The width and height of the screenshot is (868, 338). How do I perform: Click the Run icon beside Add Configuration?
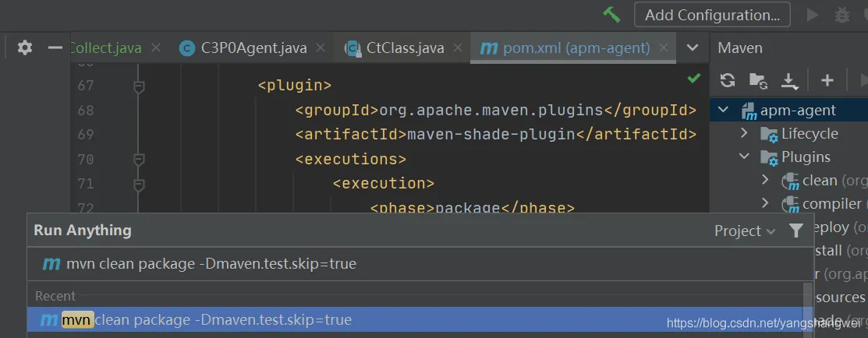coord(813,15)
